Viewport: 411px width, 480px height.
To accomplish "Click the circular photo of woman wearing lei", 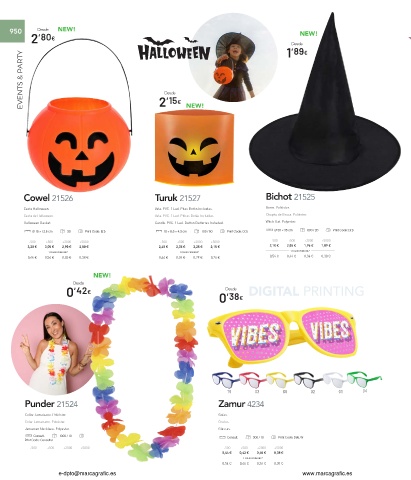I will tap(54, 349).
